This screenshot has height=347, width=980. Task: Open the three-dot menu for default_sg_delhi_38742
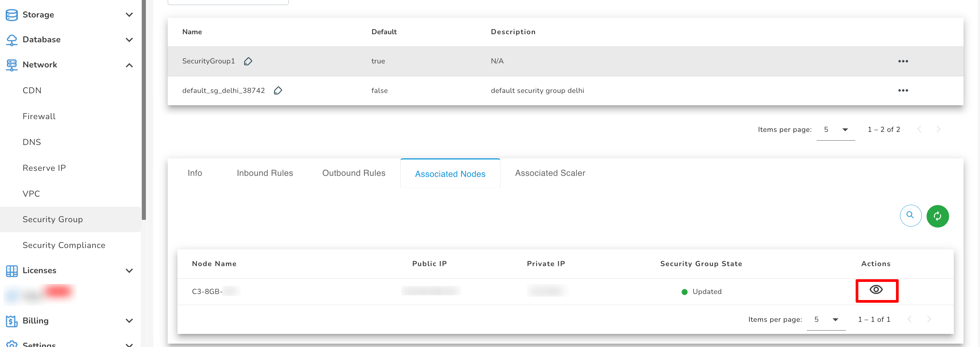[x=903, y=91]
